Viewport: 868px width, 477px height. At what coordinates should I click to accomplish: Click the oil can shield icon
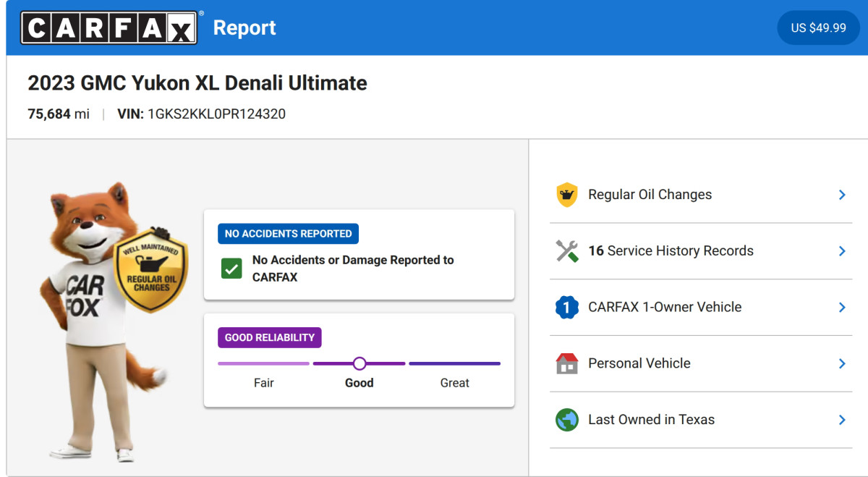coord(567,195)
